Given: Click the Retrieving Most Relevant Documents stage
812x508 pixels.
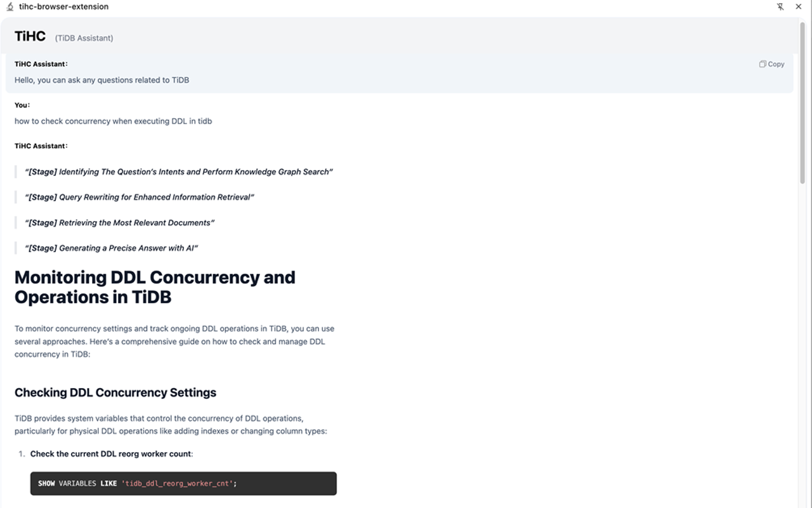Looking at the screenshot, I should click(120, 223).
